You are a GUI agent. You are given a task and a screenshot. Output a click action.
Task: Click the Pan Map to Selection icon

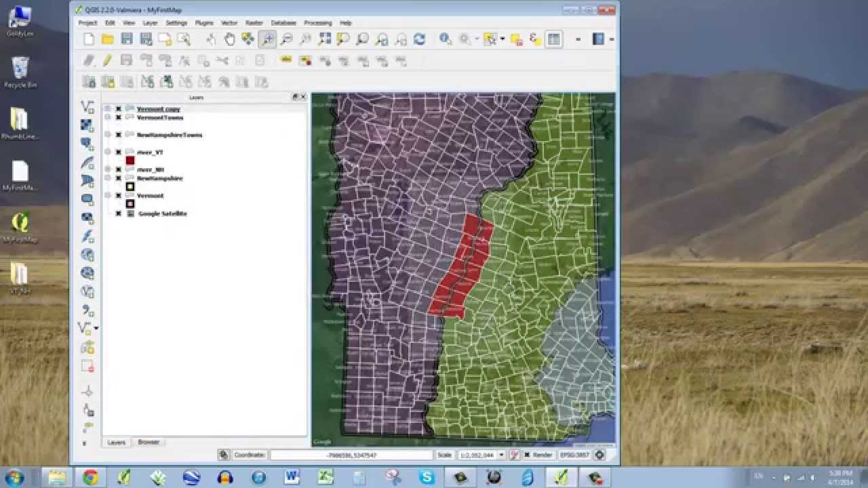tap(248, 39)
